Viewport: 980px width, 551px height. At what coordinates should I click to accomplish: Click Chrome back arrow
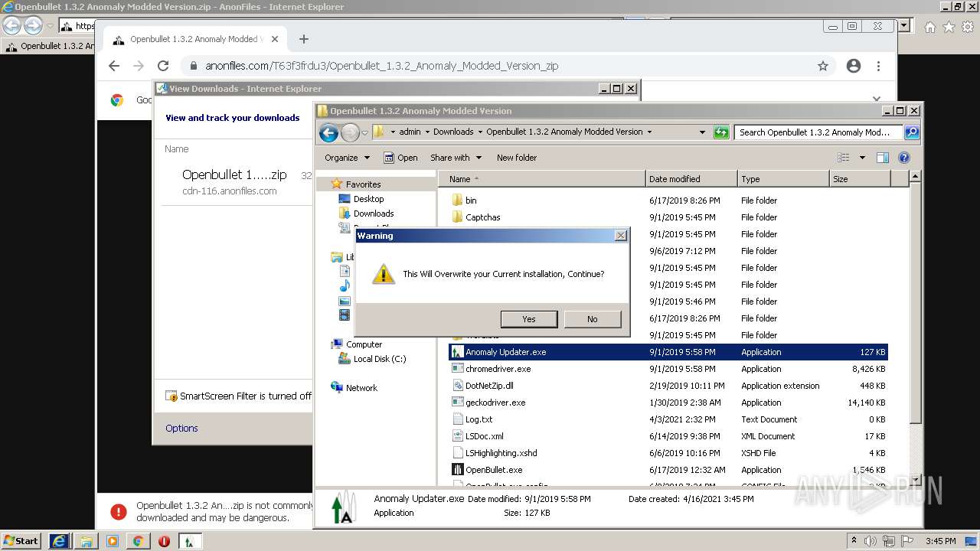pyautogui.click(x=114, y=66)
